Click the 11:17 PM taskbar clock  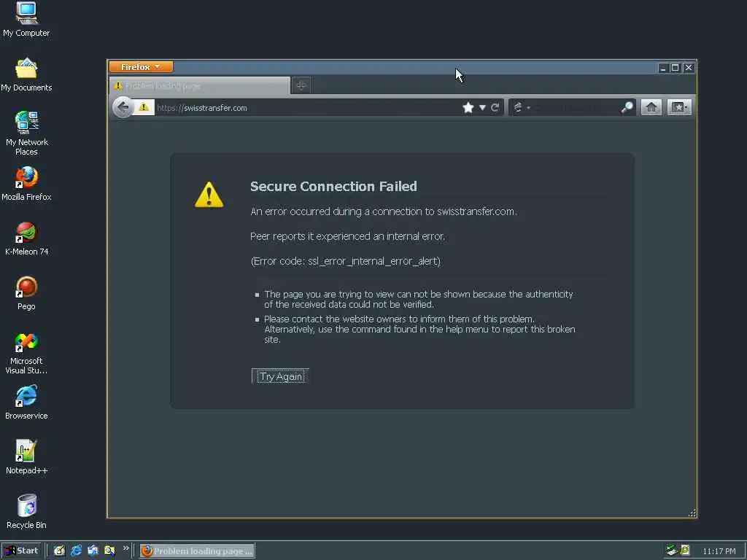coord(719,551)
